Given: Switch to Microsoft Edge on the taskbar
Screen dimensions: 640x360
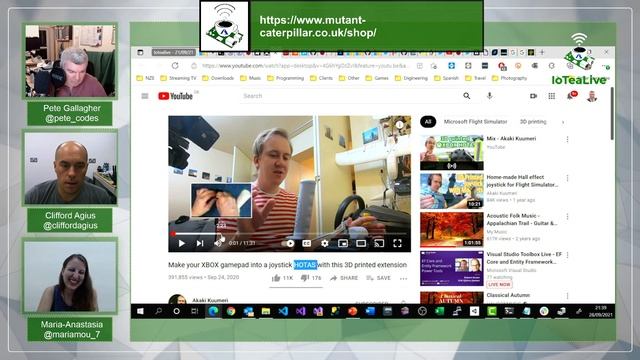Looking at the screenshot, I should 213,311.
